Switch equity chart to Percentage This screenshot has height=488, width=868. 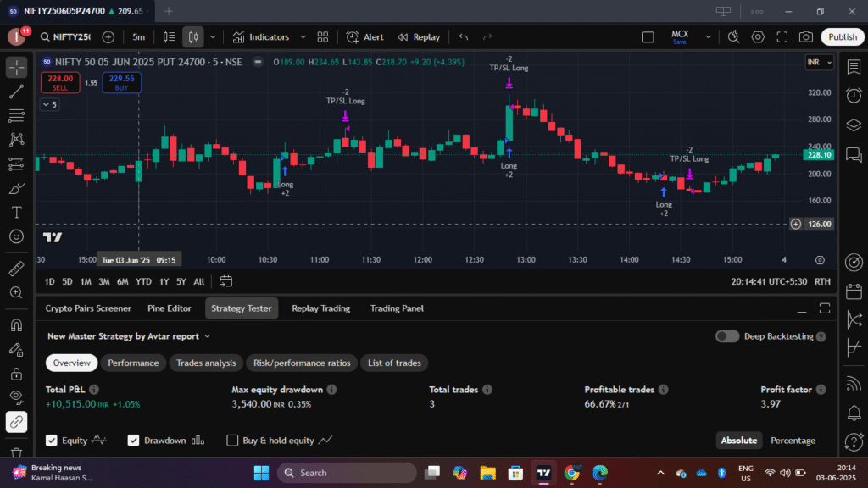pos(793,441)
